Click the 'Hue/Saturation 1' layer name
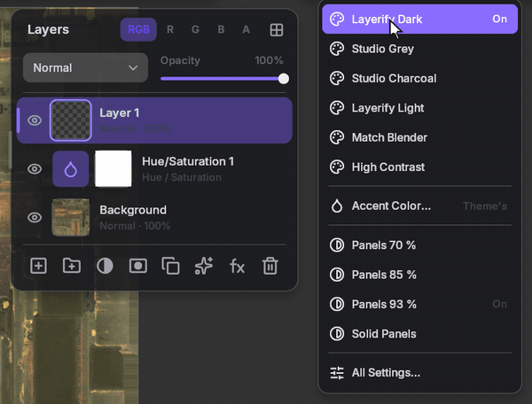Viewport: 532px width, 404px height. coord(188,161)
